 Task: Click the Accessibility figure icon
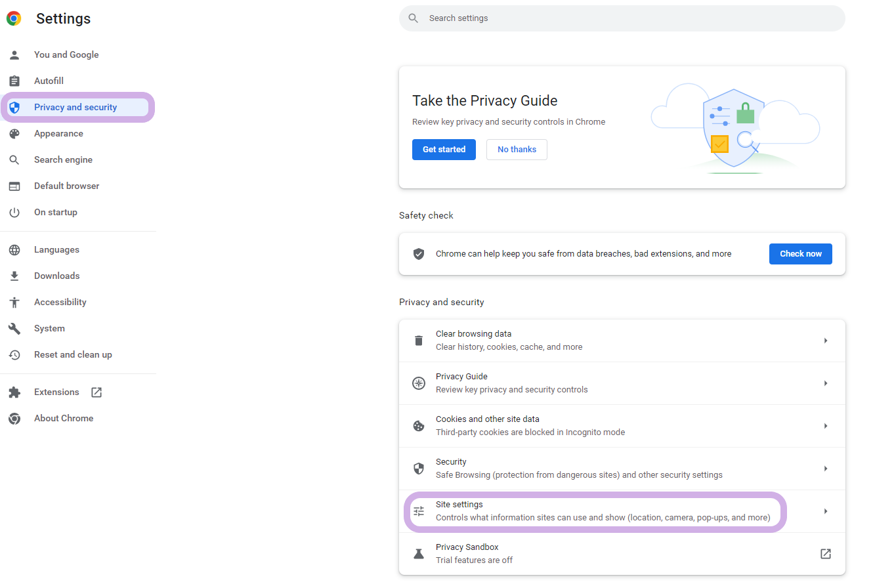pos(14,303)
